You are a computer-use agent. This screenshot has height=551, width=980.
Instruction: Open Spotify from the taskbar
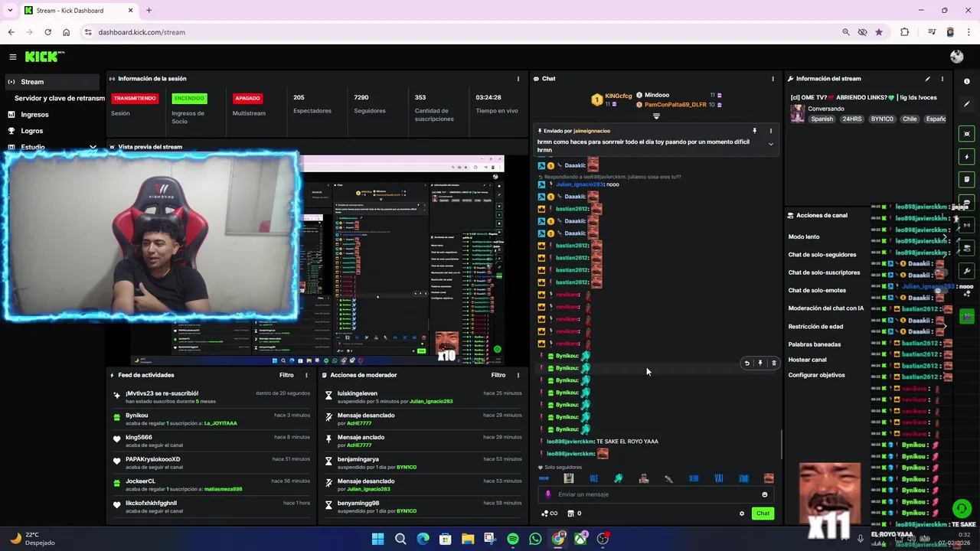[x=513, y=539]
